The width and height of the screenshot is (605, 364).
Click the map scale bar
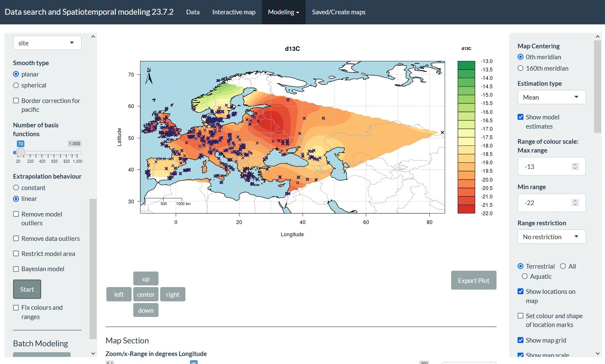(166, 201)
